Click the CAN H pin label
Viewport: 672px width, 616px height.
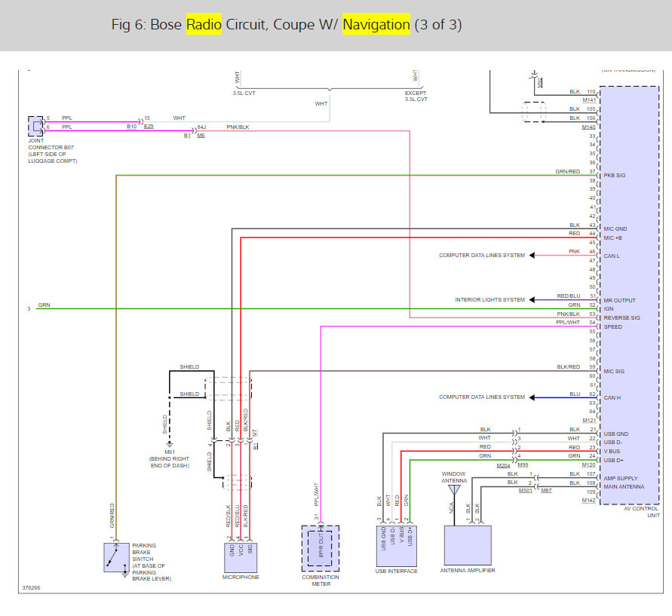(612, 397)
